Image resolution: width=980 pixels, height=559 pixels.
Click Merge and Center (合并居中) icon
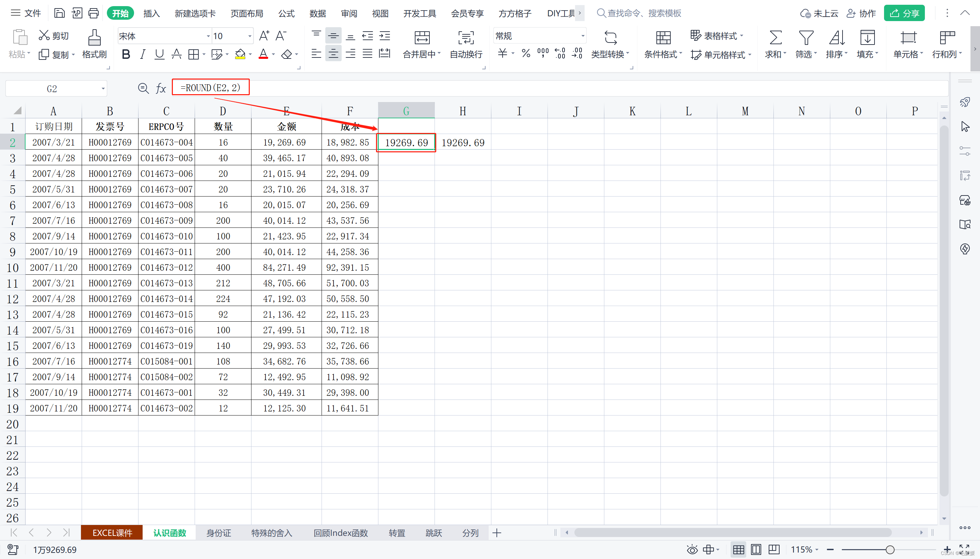click(422, 44)
